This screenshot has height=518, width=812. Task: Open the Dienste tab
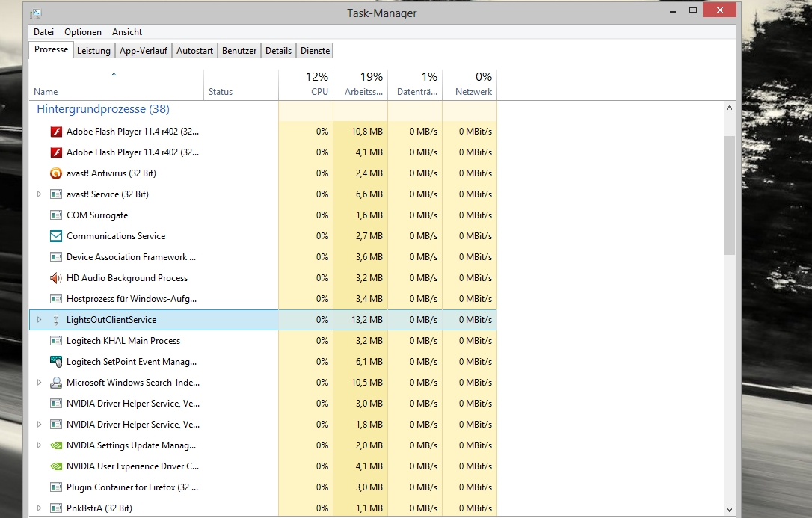click(x=315, y=51)
